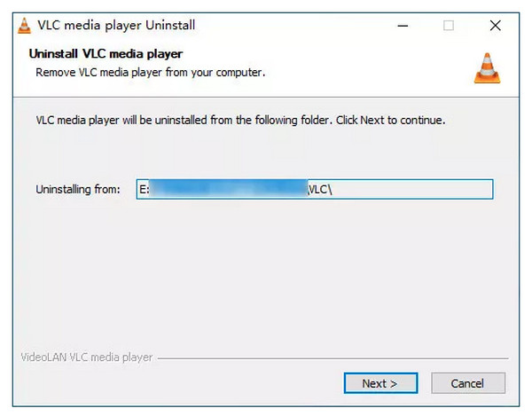
Task: Click the blank grey area below path field
Action: click(266, 271)
